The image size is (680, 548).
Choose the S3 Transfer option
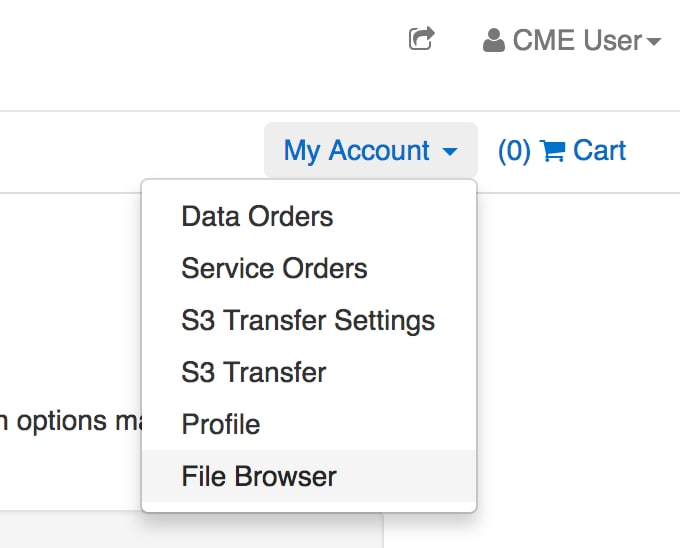click(x=254, y=372)
